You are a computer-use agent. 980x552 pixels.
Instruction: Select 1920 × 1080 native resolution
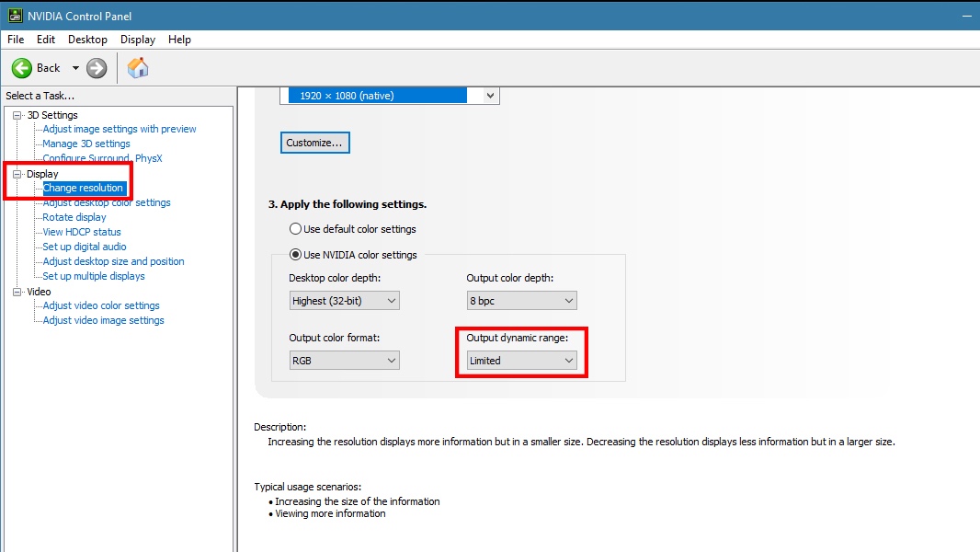click(x=377, y=96)
